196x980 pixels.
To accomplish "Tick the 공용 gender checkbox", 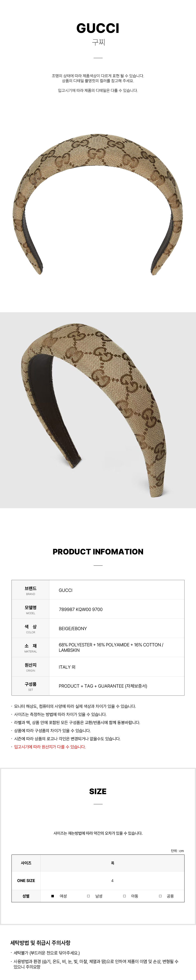I will pos(160,896).
